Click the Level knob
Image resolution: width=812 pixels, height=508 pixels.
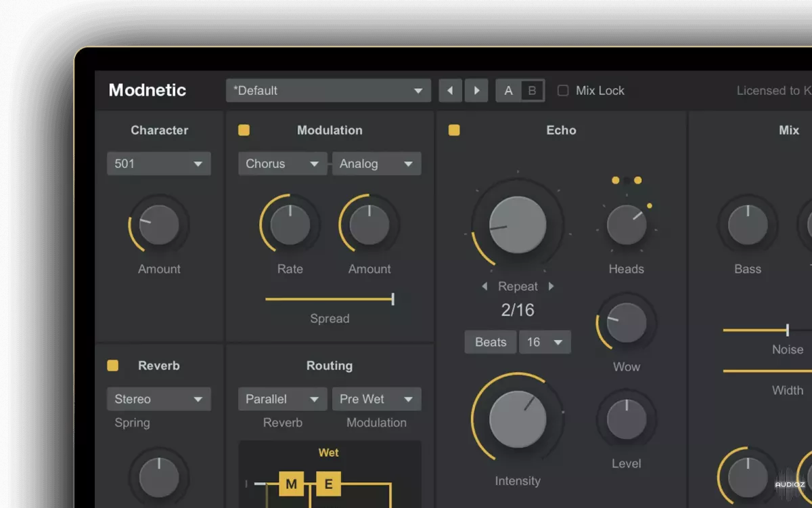pos(627,419)
